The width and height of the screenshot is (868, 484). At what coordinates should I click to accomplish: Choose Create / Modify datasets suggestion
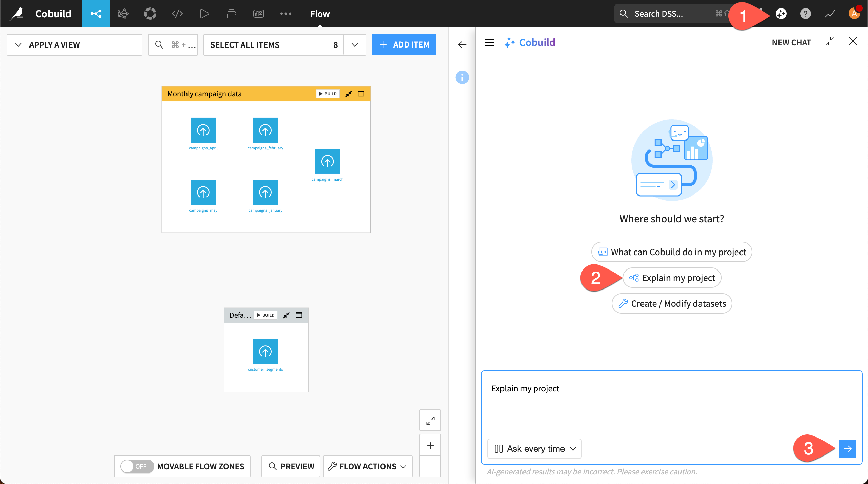coord(672,303)
